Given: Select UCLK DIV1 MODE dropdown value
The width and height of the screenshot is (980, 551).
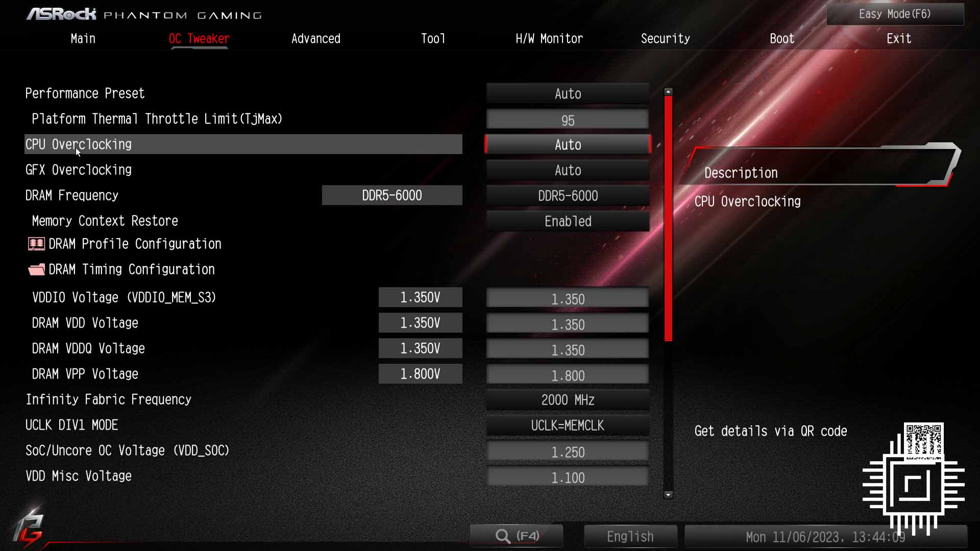Looking at the screenshot, I should pyautogui.click(x=567, y=425).
